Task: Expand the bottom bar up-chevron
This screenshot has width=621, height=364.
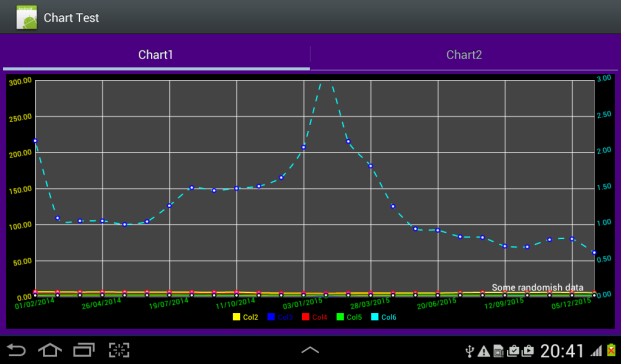Action: (310, 350)
